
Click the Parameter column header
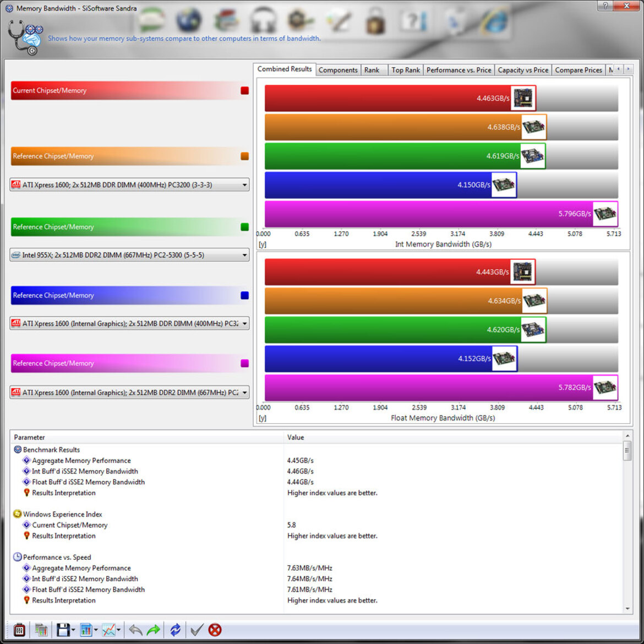click(x=147, y=437)
